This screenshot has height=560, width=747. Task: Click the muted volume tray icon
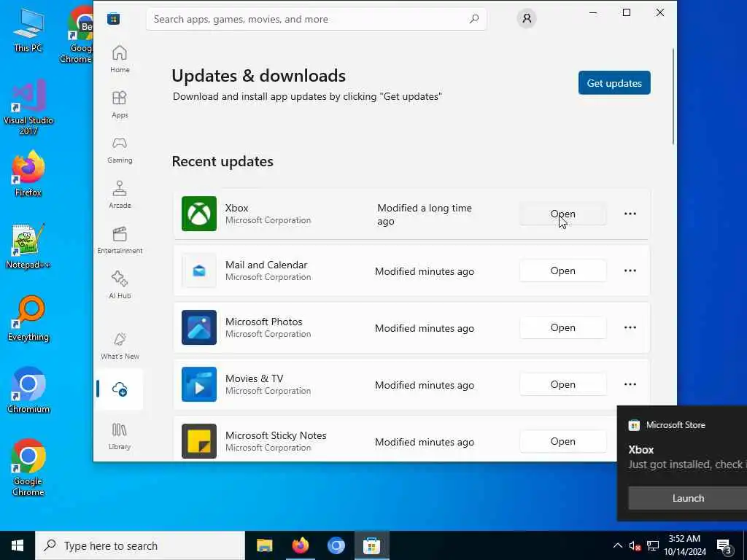click(x=635, y=545)
